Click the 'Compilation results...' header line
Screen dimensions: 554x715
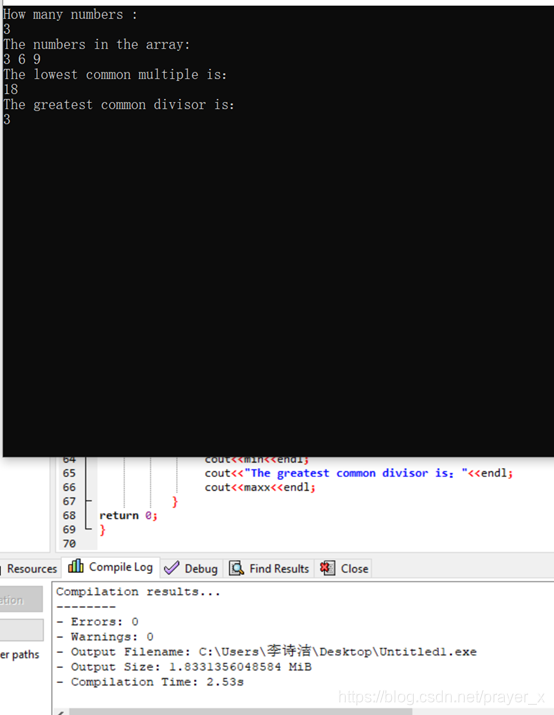[138, 591]
